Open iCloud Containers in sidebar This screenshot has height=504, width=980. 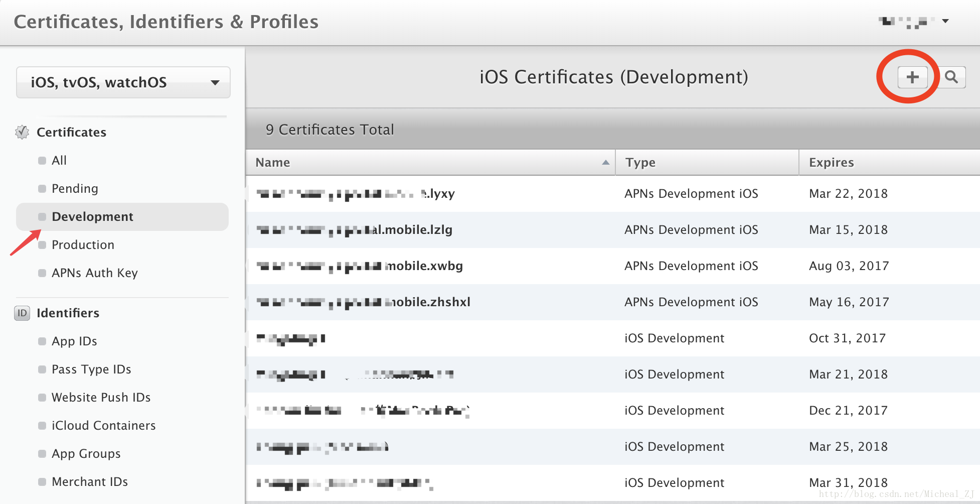(x=104, y=425)
